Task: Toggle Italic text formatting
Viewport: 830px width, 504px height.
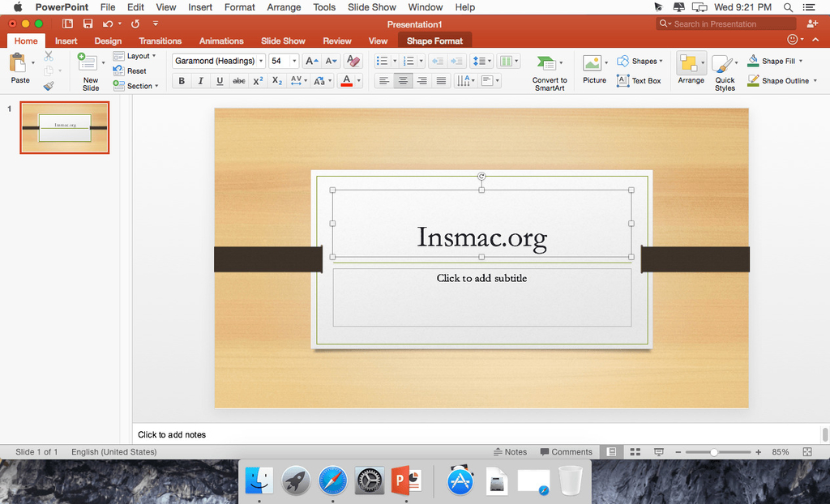Action: [x=200, y=81]
